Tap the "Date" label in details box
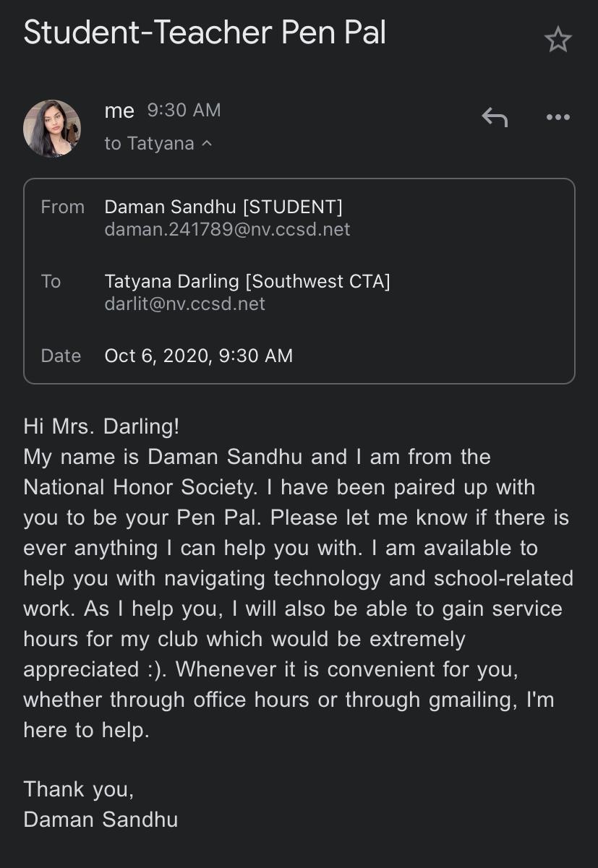This screenshot has width=598, height=868. point(61,356)
